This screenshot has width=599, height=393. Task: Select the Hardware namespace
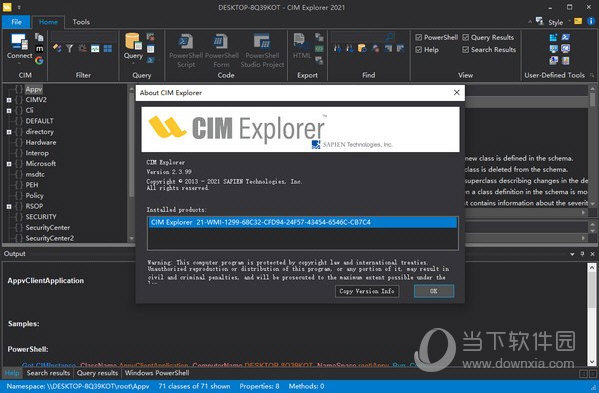41,142
